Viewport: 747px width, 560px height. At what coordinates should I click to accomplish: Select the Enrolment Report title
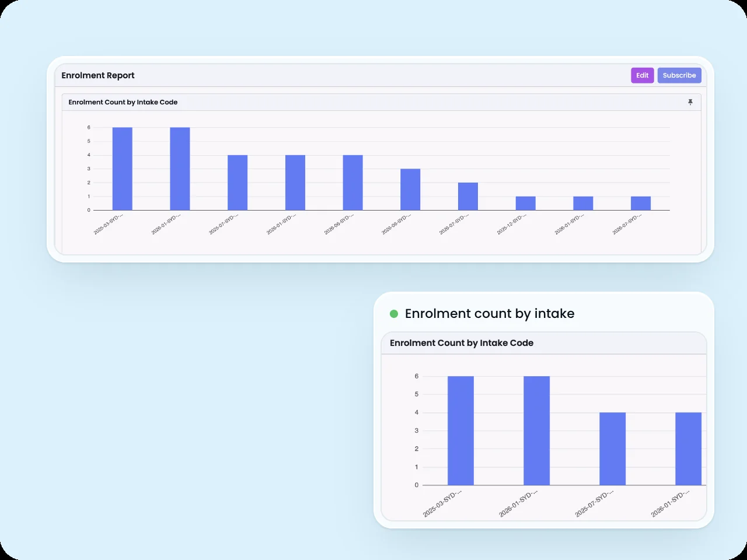pyautogui.click(x=98, y=75)
